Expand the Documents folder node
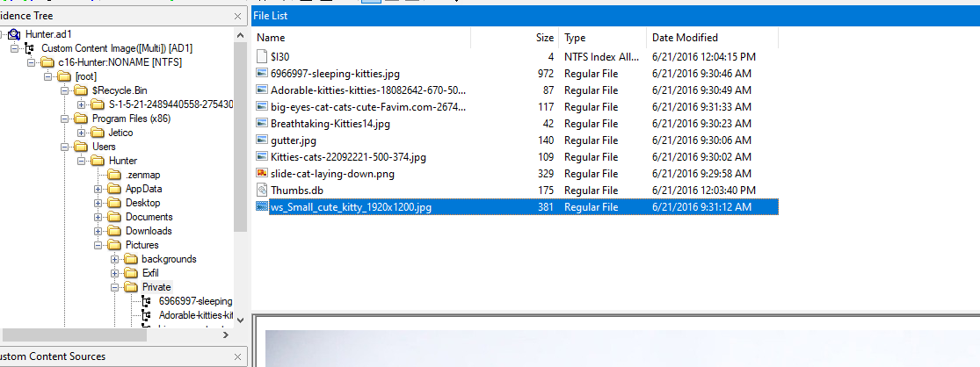The image size is (980, 367). pos(98,217)
